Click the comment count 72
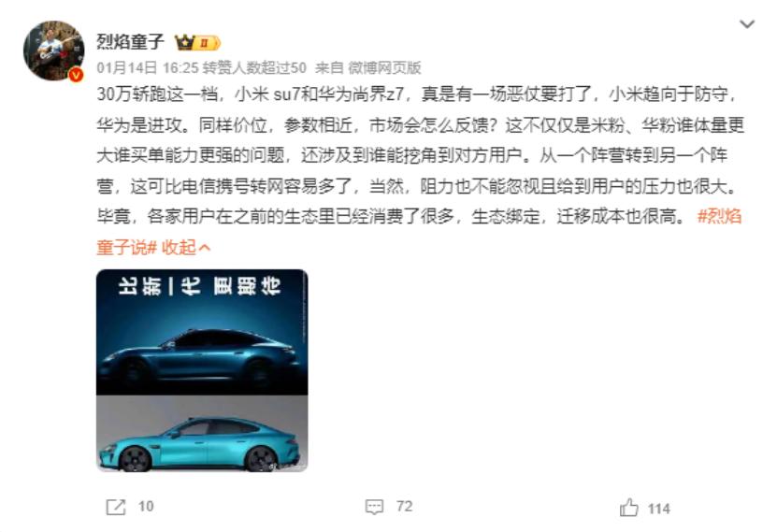Screen dimensions: 777x532 point(404,507)
